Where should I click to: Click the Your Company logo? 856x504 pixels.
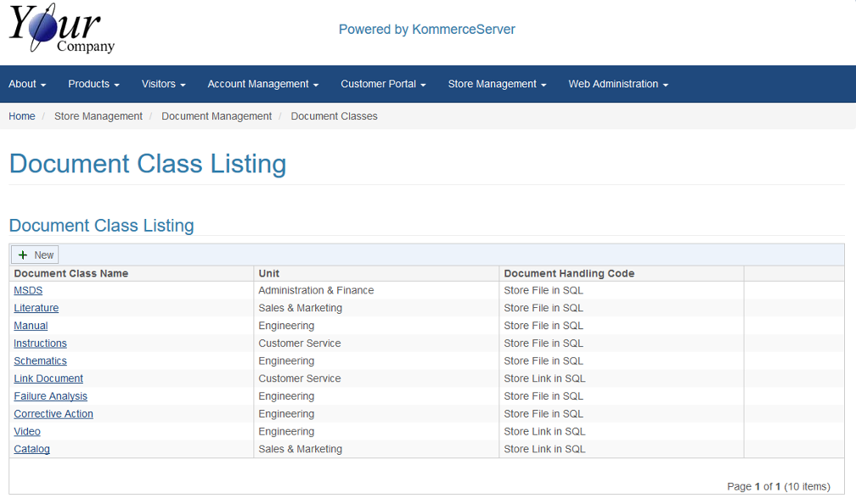pos(61,29)
